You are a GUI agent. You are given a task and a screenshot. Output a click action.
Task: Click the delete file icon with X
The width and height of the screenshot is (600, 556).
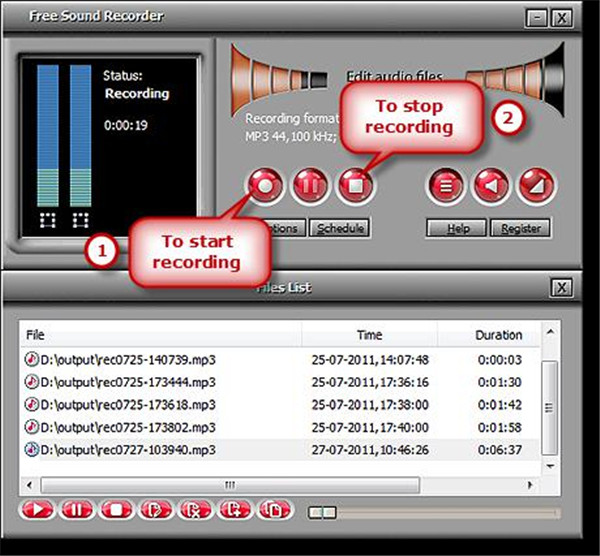point(195,510)
